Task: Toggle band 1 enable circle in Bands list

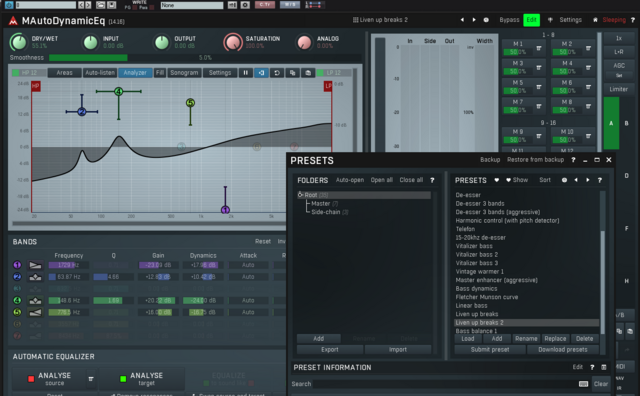Action: 17,265
